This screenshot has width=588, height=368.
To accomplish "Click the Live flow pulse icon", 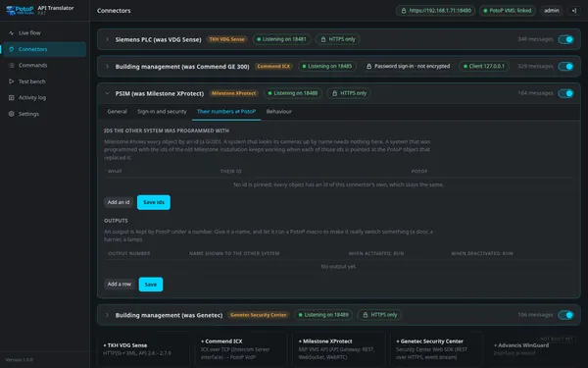I will point(11,33).
